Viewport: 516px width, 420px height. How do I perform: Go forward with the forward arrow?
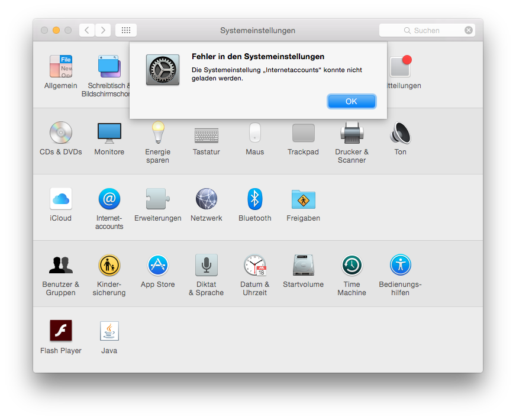tap(103, 30)
